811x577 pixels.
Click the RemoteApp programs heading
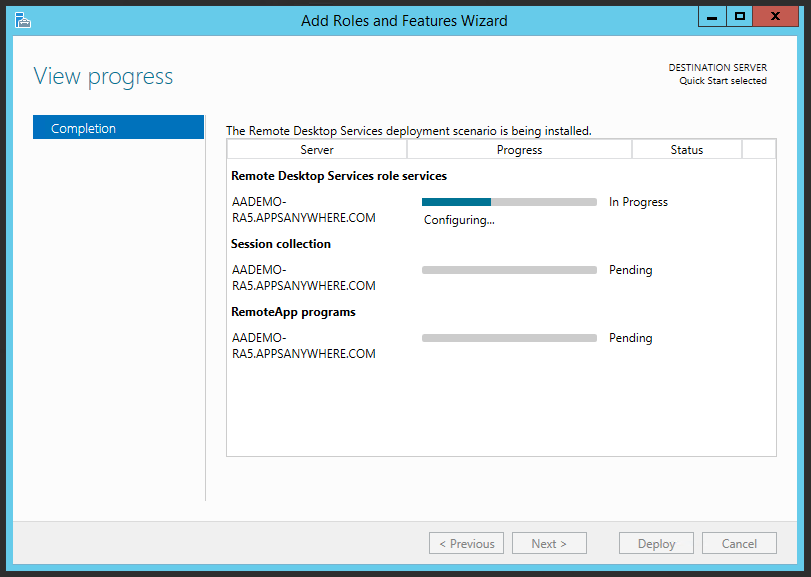[293, 312]
